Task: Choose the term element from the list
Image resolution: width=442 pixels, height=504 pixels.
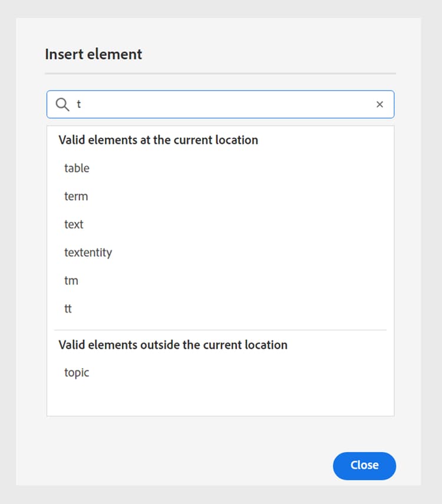Action: [76, 197]
